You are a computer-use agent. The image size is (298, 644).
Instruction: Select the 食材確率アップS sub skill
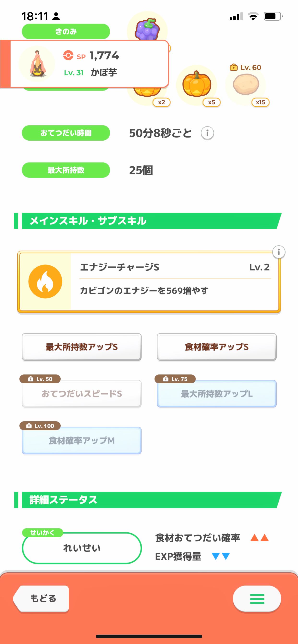click(217, 347)
